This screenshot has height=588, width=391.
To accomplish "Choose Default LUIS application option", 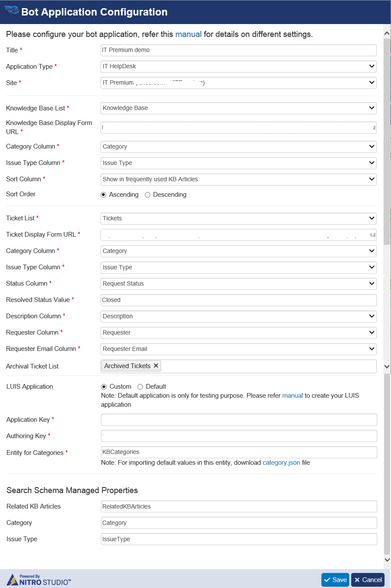I will click(141, 387).
